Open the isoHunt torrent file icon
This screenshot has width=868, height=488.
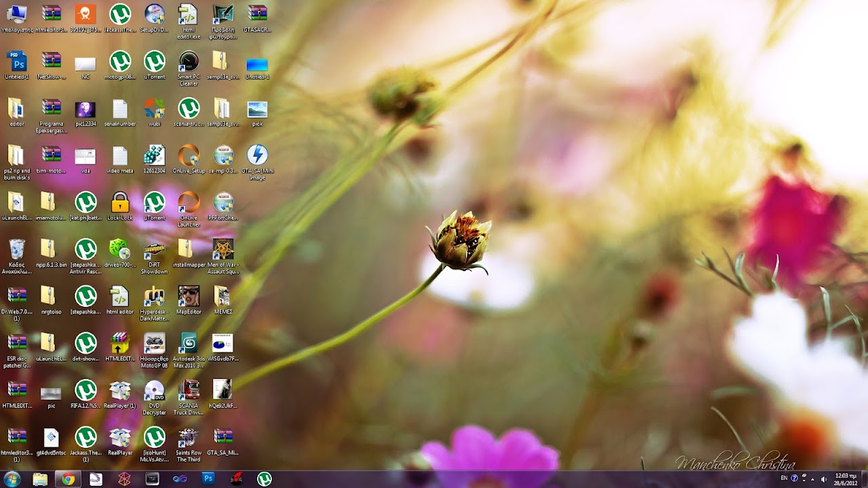[154, 444]
